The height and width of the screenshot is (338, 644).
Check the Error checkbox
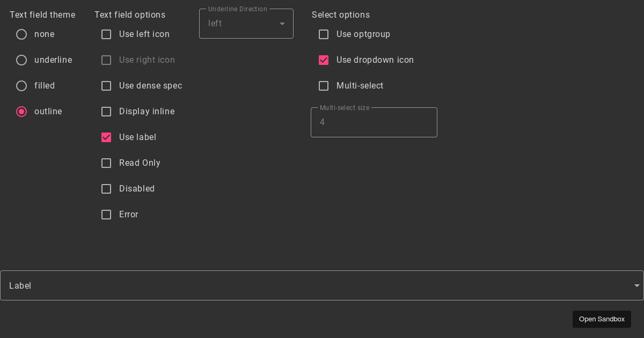pos(106,215)
